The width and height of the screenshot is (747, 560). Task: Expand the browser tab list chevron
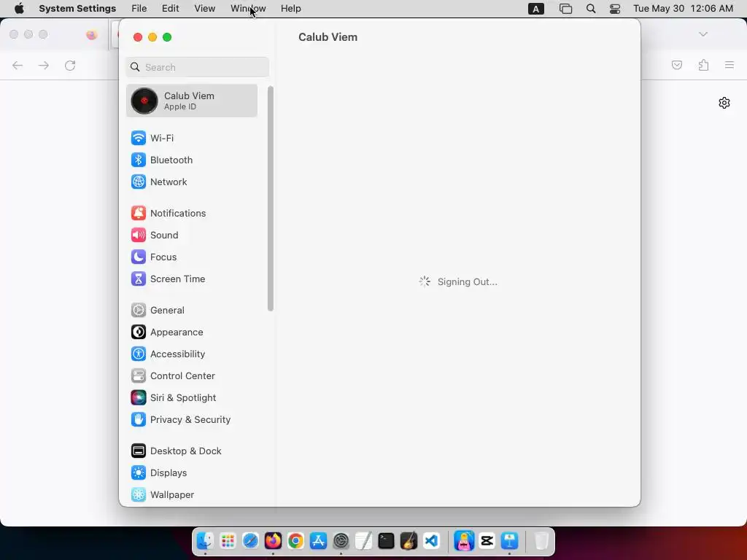coord(703,34)
